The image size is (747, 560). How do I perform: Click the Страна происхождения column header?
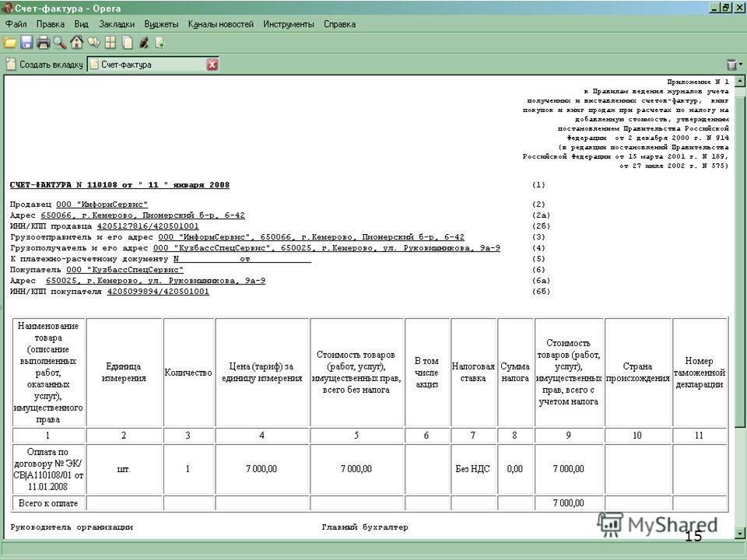(x=638, y=373)
